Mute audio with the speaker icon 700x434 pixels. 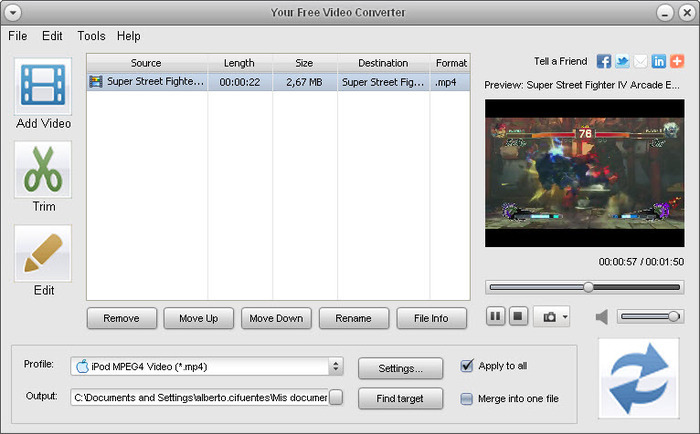tap(602, 317)
